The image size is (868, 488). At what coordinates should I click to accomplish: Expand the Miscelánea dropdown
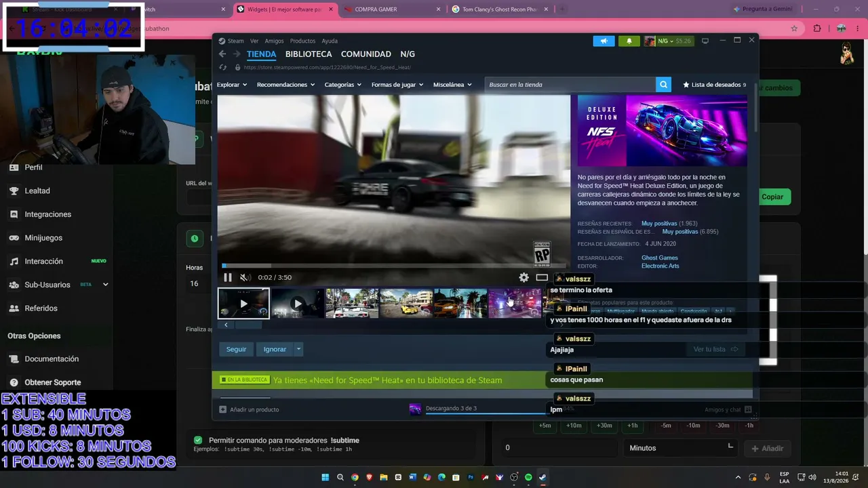point(452,85)
